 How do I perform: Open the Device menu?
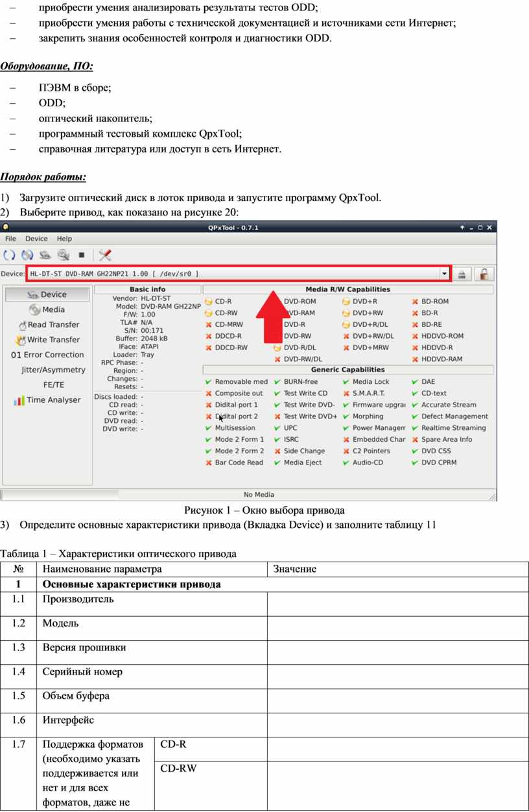(36, 239)
